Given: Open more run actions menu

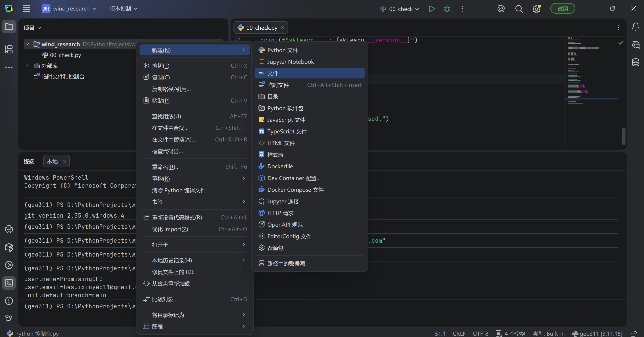Looking at the screenshot, I should tap(462, 9).
